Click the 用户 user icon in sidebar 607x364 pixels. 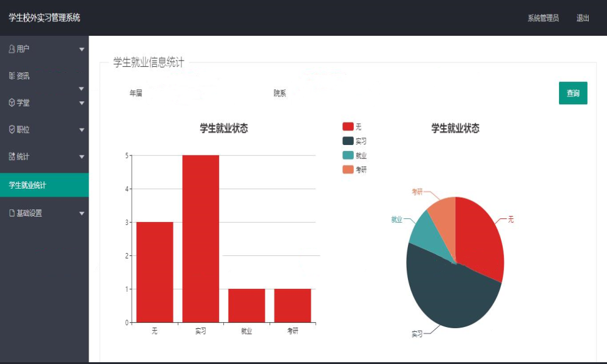click(x=12, y=49)
